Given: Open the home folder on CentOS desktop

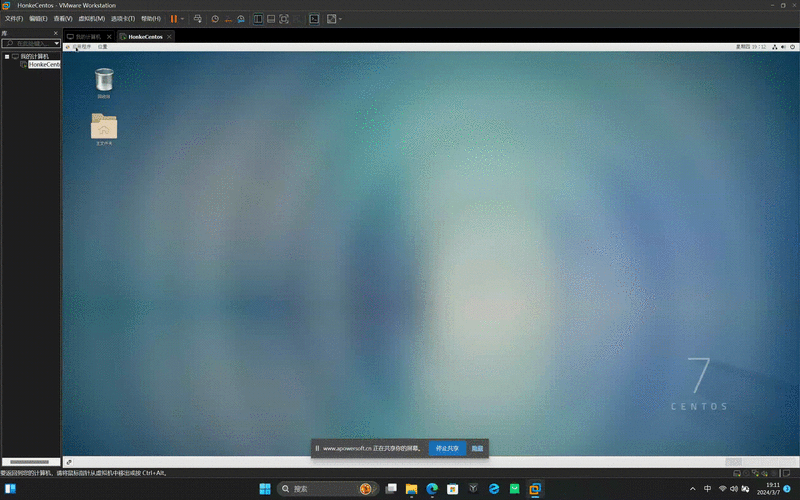Looking at the screenshot, I should click(104, 127).
